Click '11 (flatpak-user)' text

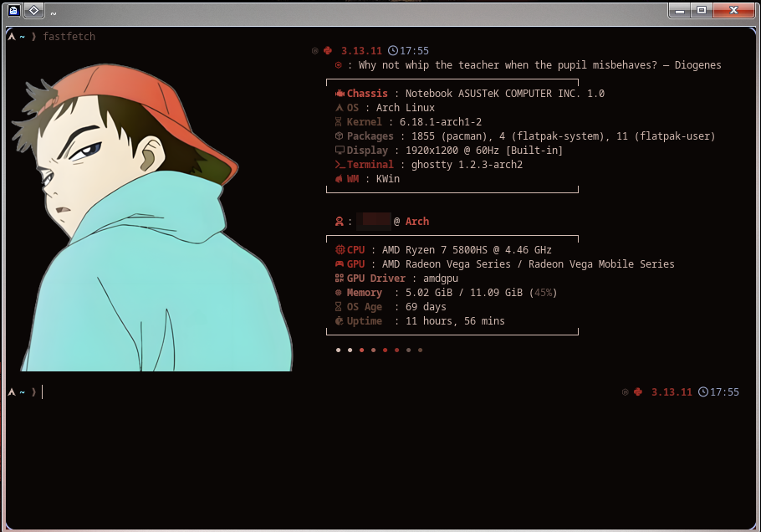pos(666,136)
